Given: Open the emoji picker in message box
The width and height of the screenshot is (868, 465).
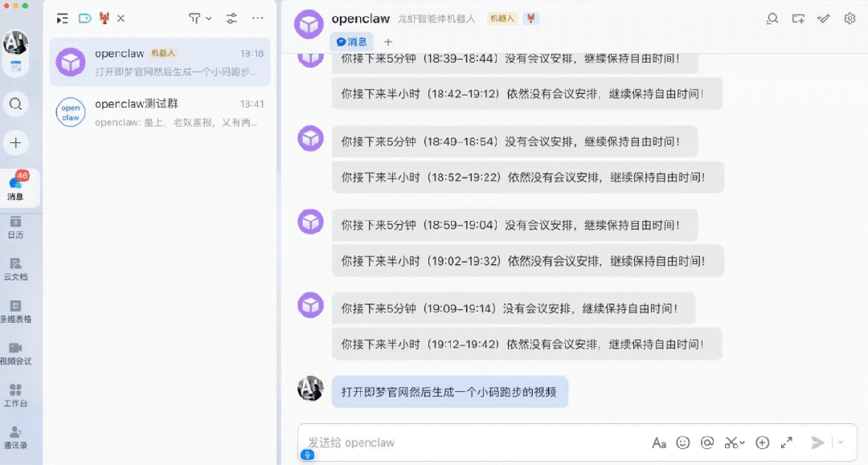Looking at the screenshot, I should 683,443.
